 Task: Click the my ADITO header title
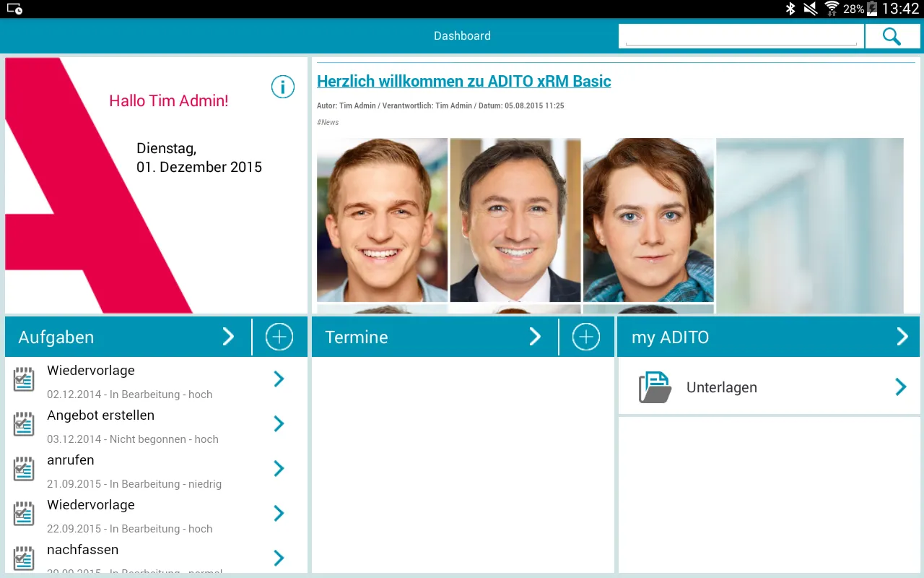coord(671,337)
